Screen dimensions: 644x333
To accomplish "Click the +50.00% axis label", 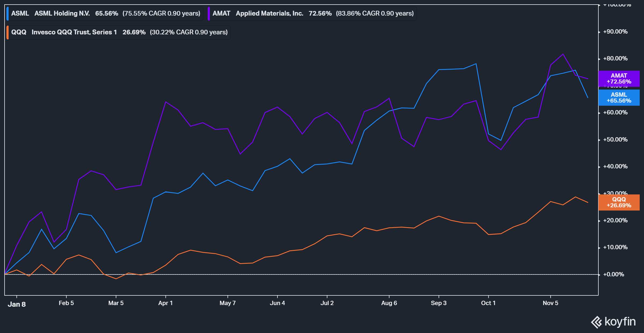I will (615, 140).
